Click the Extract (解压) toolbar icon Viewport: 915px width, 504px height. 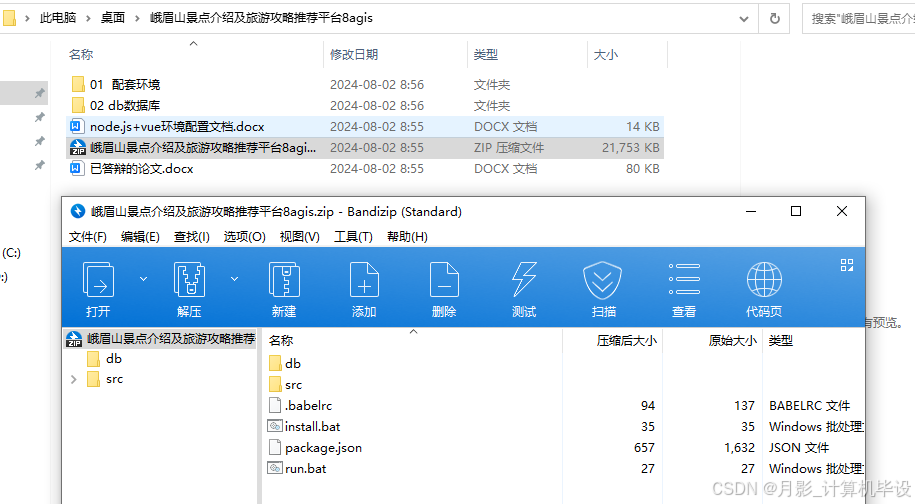click(189, 280)
